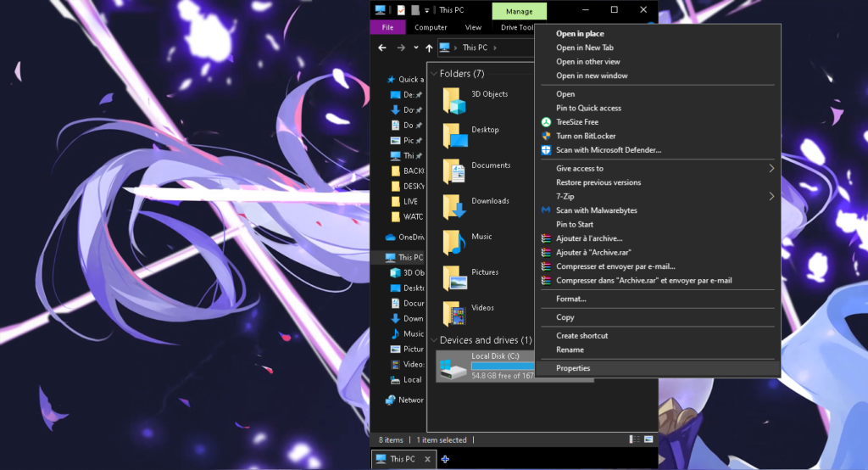Click the WinRAR icon beside Ajouter à l'archive
Image resolution: width=868 pixels, height=470 pixels.
click(546, 238)
